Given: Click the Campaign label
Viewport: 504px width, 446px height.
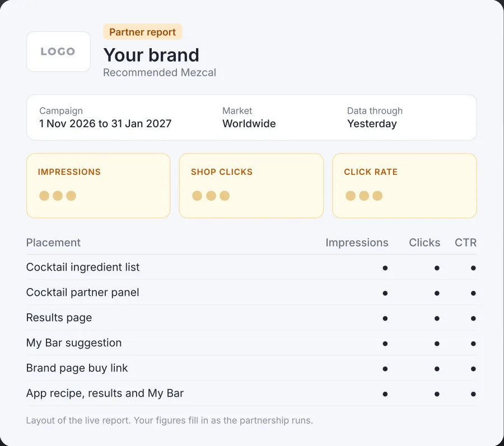Looking at the screenshot, I should pyautogui.click(x=61, y=110).
